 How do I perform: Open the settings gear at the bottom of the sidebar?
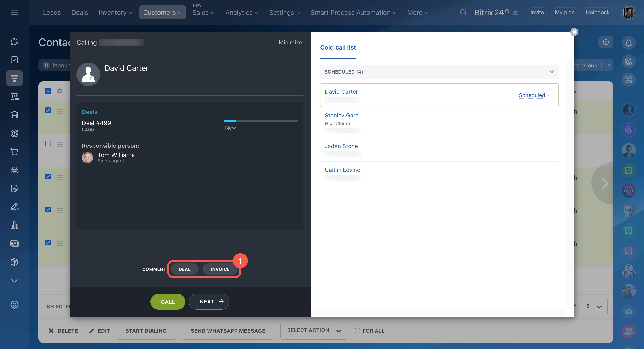coord(14,305)
